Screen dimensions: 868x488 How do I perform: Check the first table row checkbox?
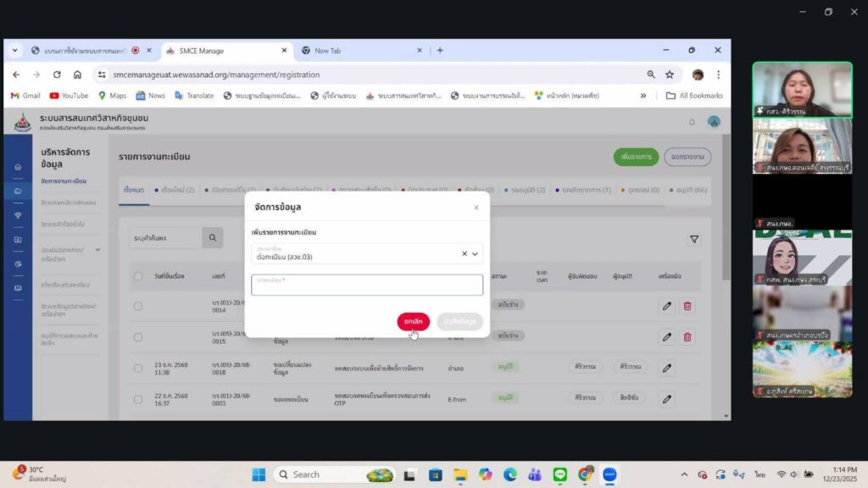(138, 306)
